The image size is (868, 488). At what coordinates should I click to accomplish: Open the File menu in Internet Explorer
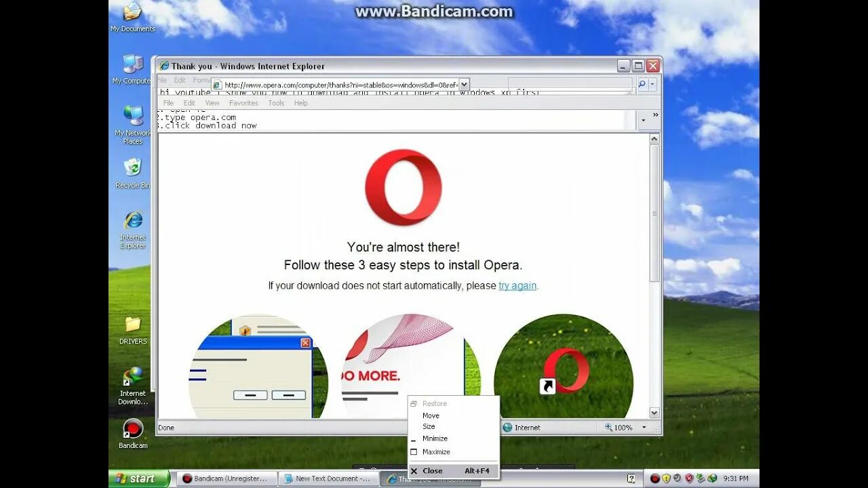click(168, 103)
